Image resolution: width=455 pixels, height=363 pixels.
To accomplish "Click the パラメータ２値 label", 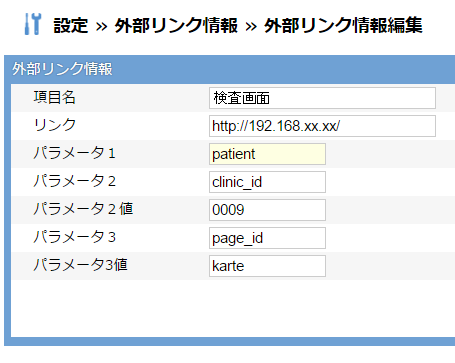I will [83, 209].
